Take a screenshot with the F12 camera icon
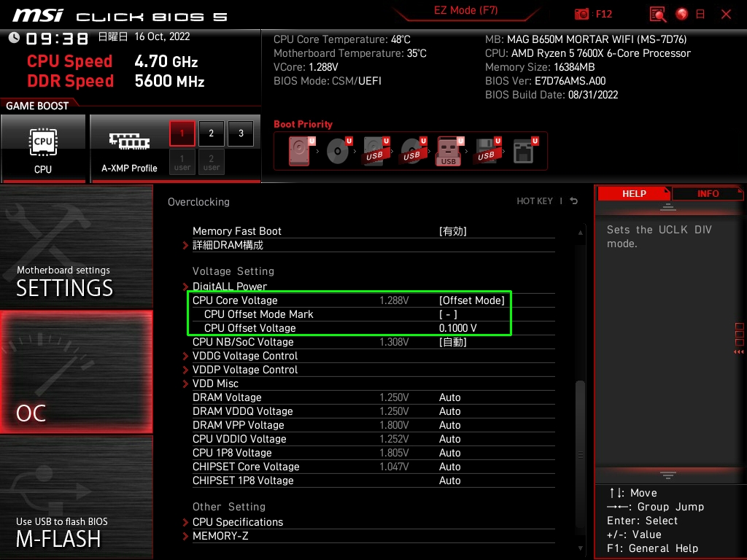 click(581, 14)
